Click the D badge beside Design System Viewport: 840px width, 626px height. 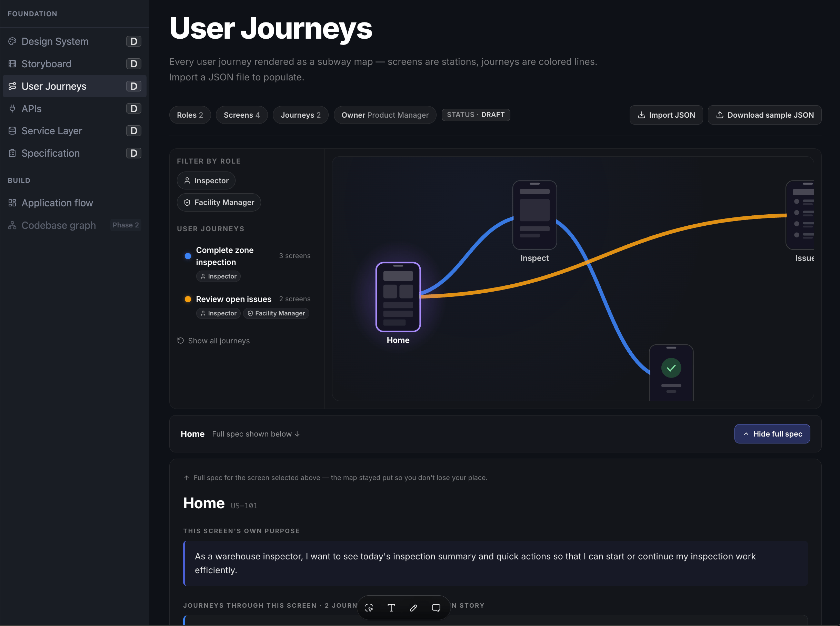click(134, 41)
